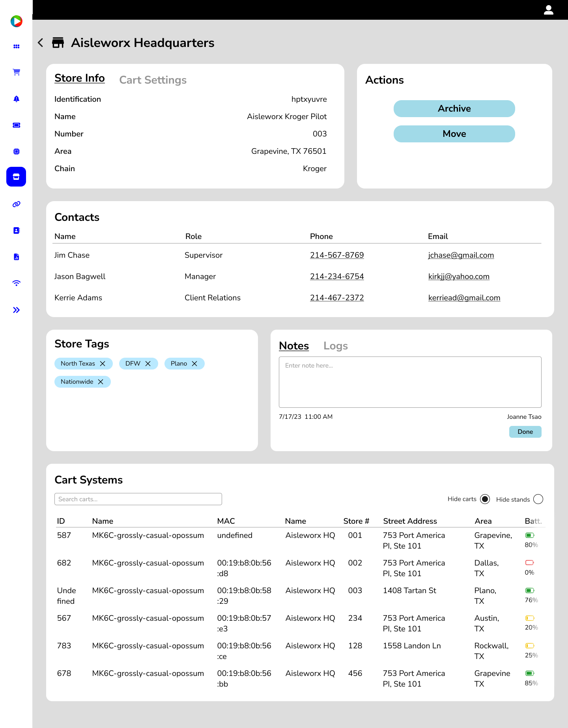Switch to the Store Info tab

click(x=80, y=78)
